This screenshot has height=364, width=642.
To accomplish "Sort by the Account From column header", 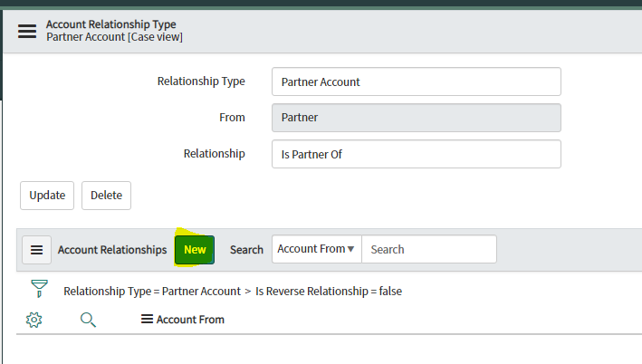I will [x=190, y=320].
